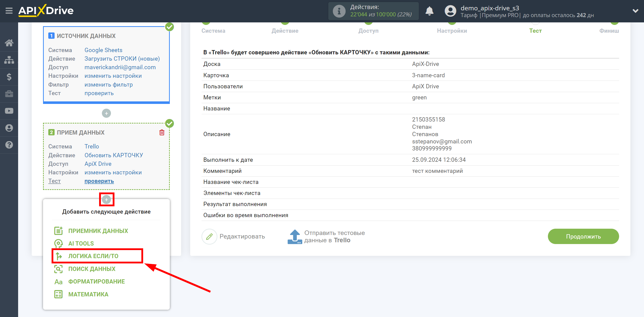
Task: Click the upload test data icon
Action: pyautogui.click(x=295, y=236)
